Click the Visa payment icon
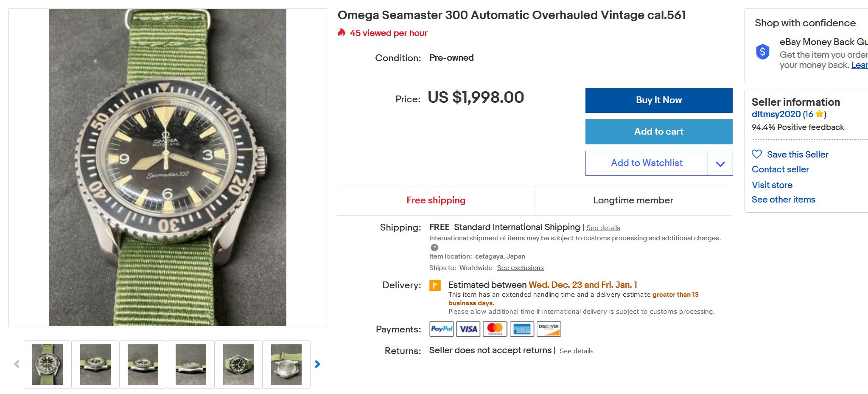This screenshot has height=394, width=868. pyautogui.click(x=468, y=329)
